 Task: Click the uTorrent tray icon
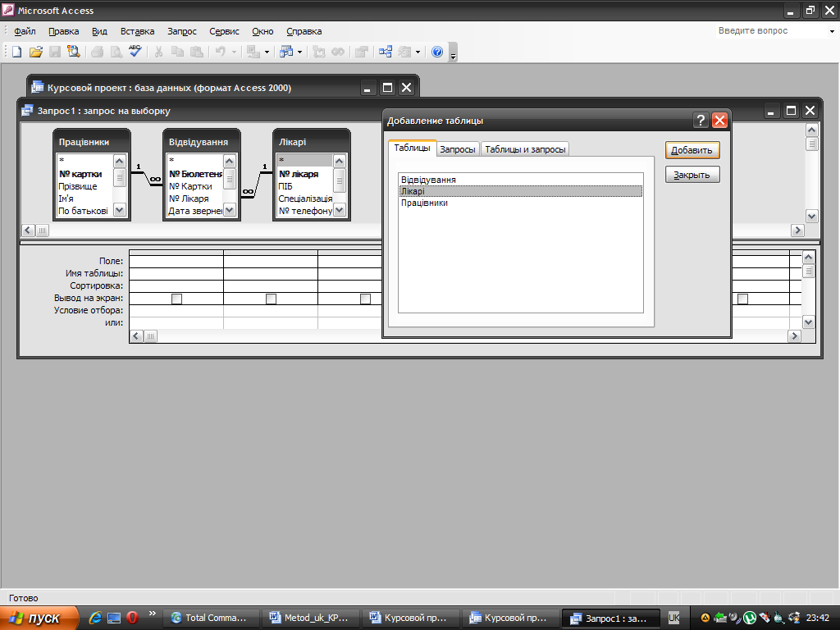[x=750, y=618]
